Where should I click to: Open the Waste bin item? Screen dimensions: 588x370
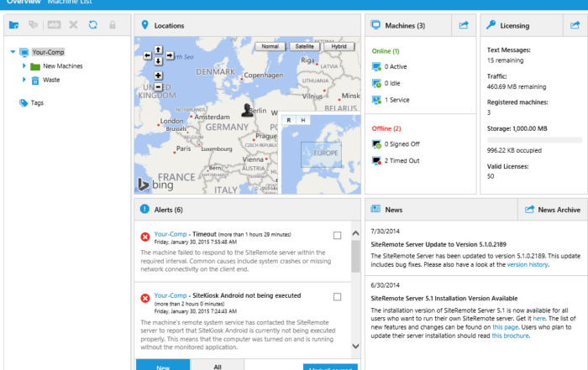51,80
